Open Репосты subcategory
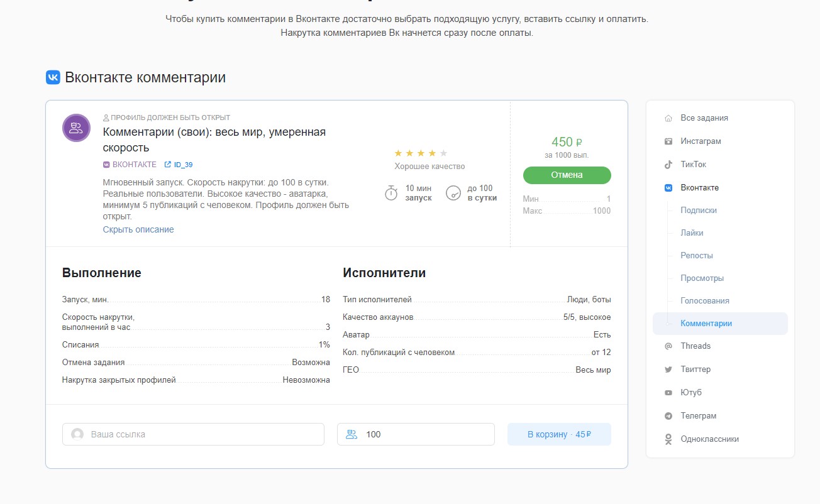This screenshot has height=504, width=820. 697,256
